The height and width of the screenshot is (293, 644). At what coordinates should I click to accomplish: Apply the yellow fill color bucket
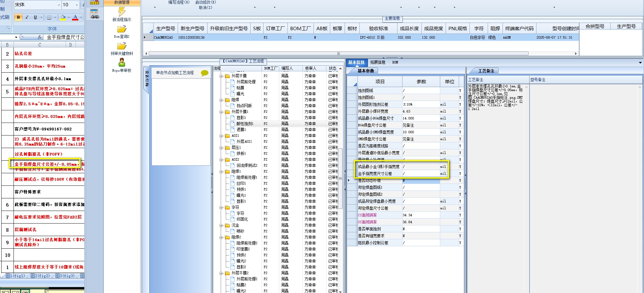click(63, 17)
